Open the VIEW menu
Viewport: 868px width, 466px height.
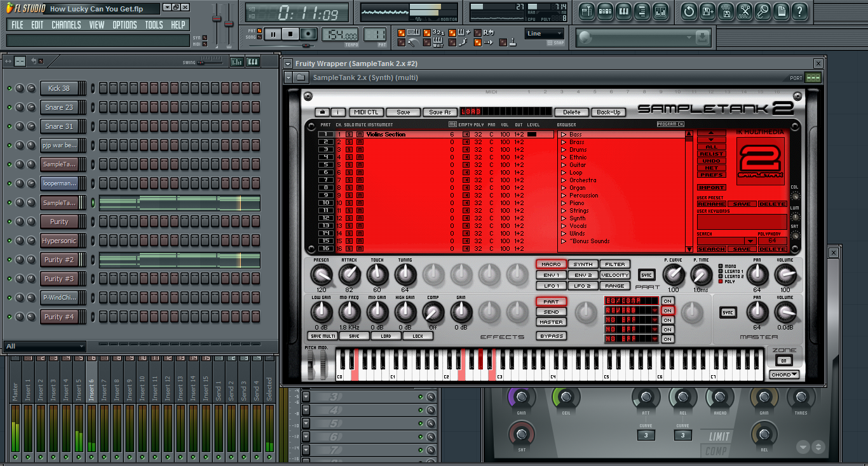point(97,25)
